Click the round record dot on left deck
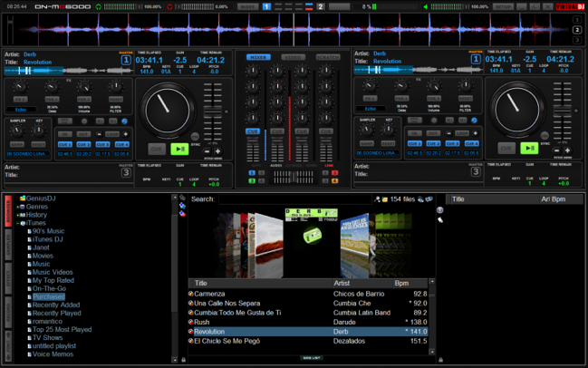Screen dimensions: 588x368 [84, 121]
